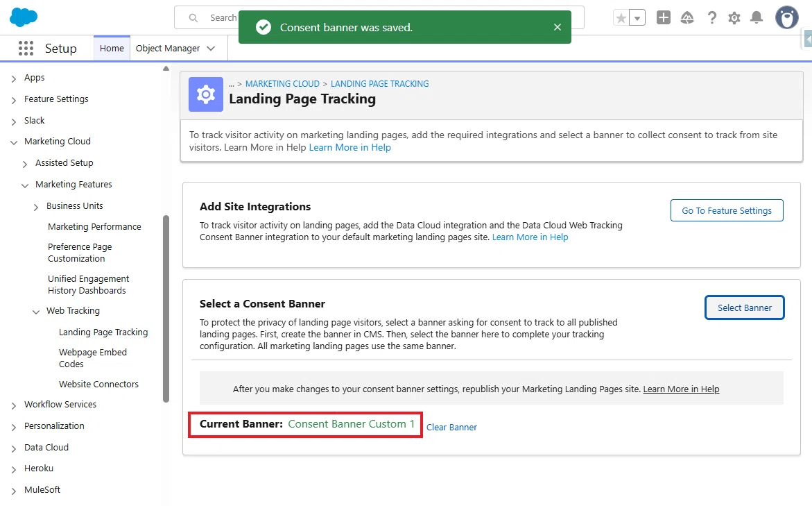The height and width of the screenshot is (506, 812).
Task: Expand the MuleSoft node
Action: (x=14, y=491)
